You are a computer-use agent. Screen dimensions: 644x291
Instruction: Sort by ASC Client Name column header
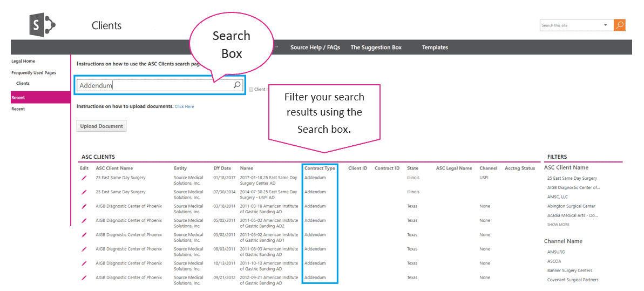click(114, 168)
